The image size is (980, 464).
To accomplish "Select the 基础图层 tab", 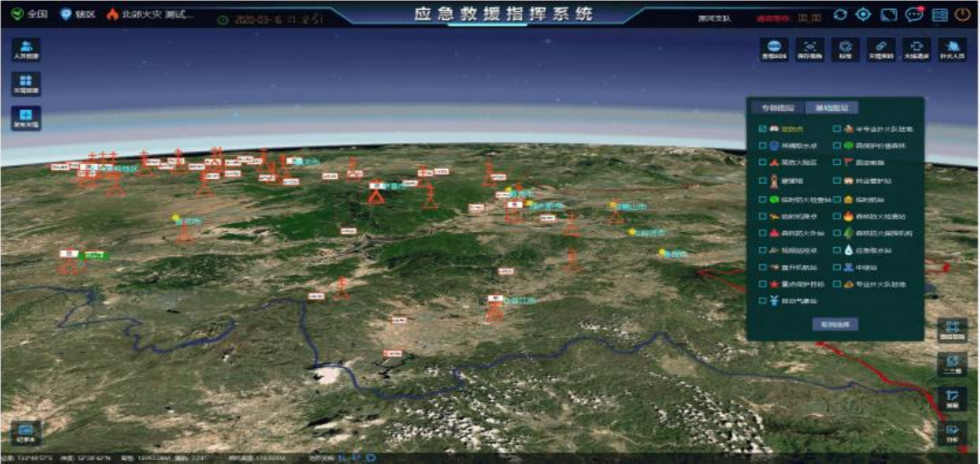I will click(831, 108).
